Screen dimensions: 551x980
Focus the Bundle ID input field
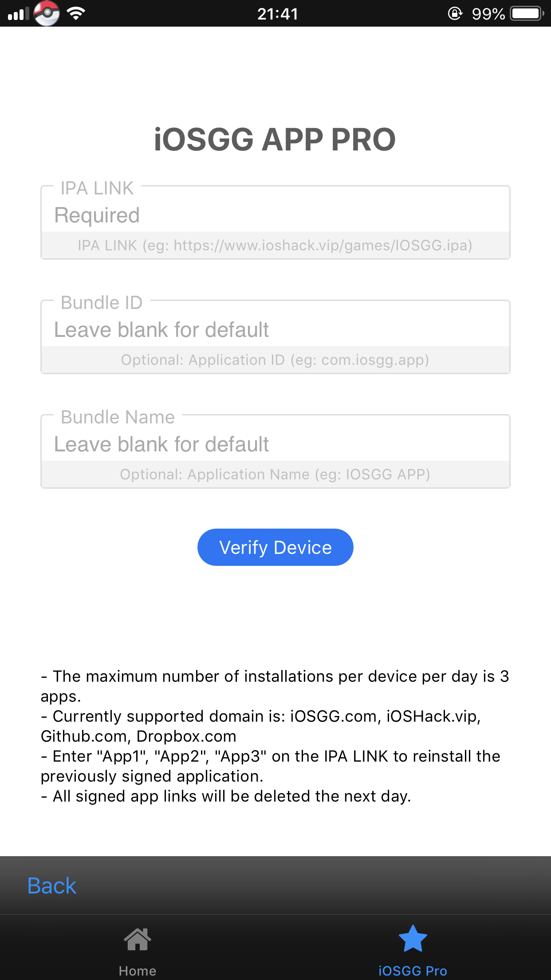pyautogui.click(x=275, y=330)
